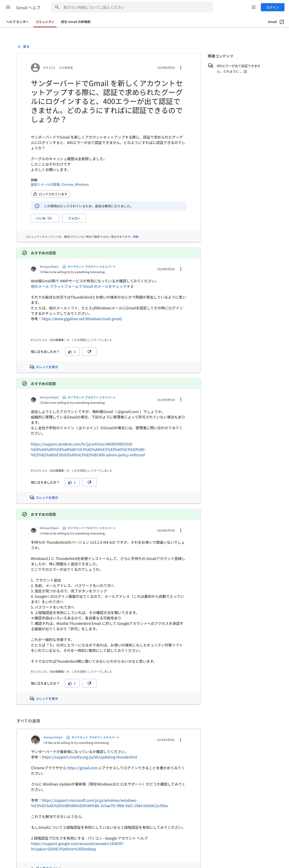
Task: Click Kimiya Kitani avatar in Sept 6 answer
Action: [x=34, y=269]
